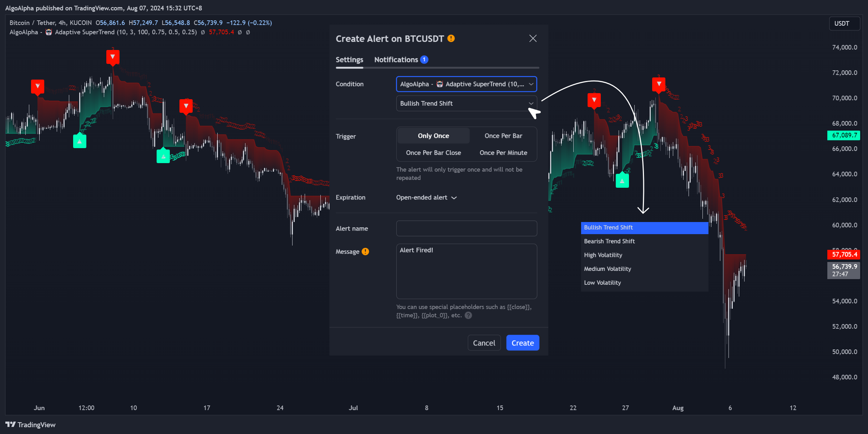Click the Create button
The image size is (868, 434).
523,343
